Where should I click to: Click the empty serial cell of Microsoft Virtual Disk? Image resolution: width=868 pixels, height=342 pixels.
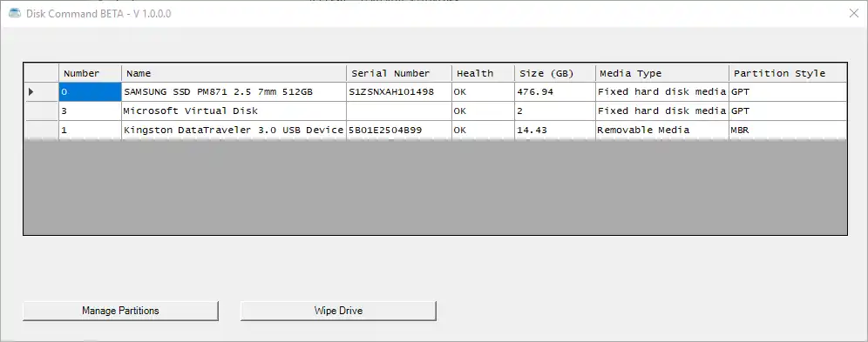pyautogui.click(x=399, y=111)
